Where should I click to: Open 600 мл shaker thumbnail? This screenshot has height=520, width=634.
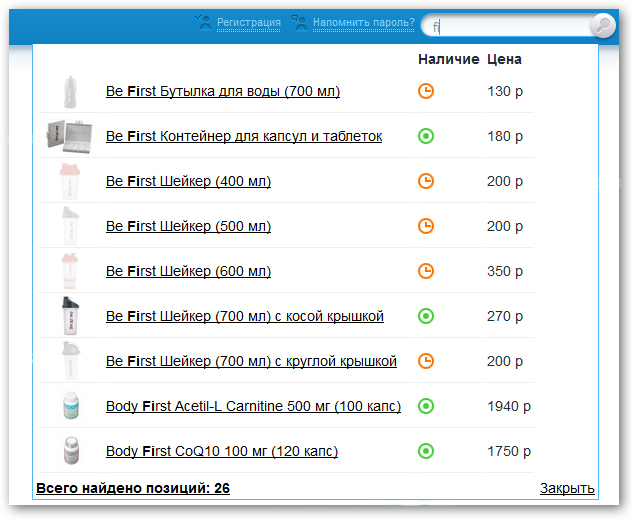70,271
